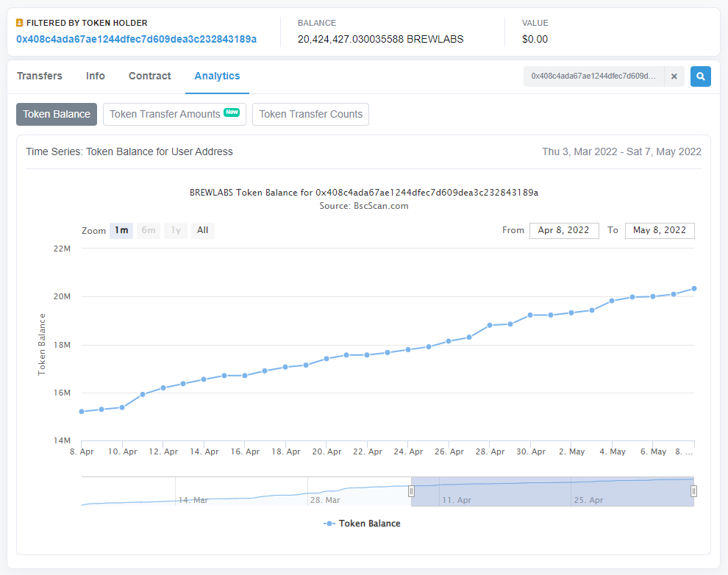Click the blue search magnifier button
Image resolution: width=728 pixels, height=575 pixels.
(700, 76)
